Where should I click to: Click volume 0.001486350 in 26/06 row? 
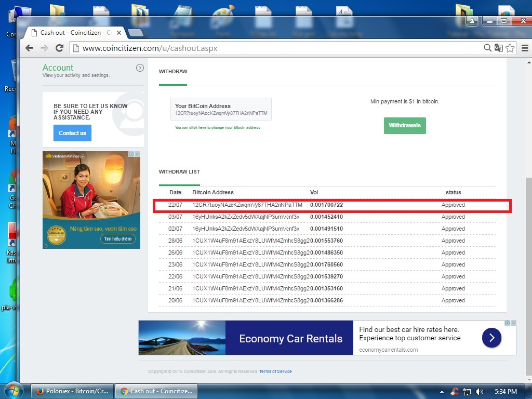tap(326, 253)
